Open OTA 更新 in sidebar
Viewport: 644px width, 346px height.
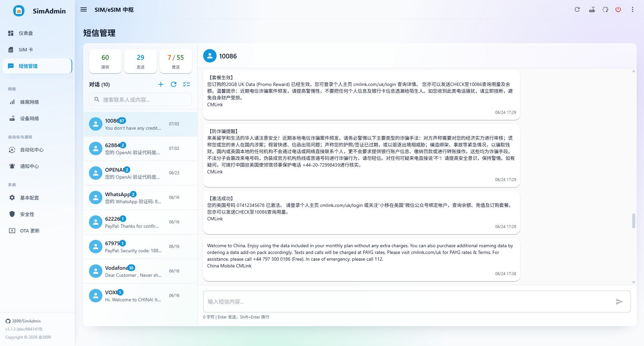(x=37, y=231)
